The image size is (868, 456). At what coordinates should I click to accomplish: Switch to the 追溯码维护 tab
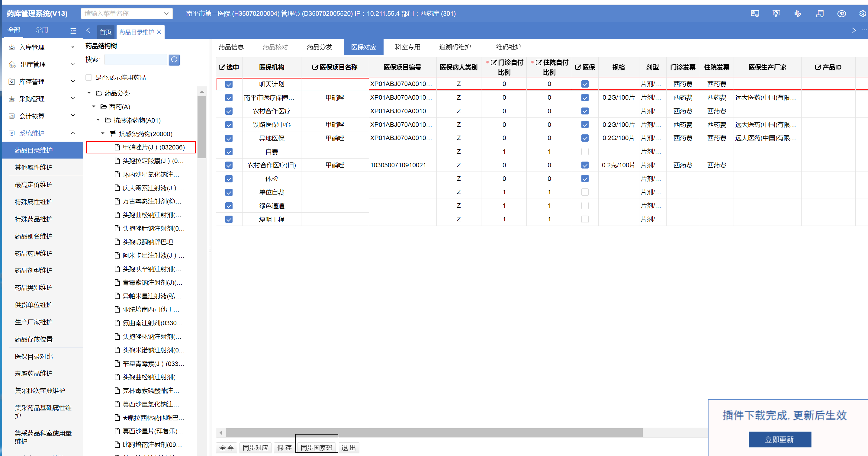[x=455, y=47]
